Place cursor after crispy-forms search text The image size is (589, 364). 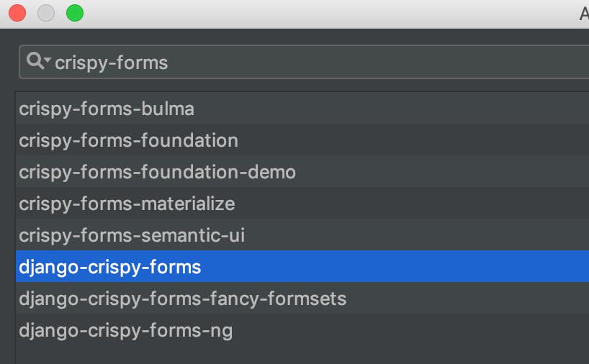pyautogui.click(x=169, y=63)
